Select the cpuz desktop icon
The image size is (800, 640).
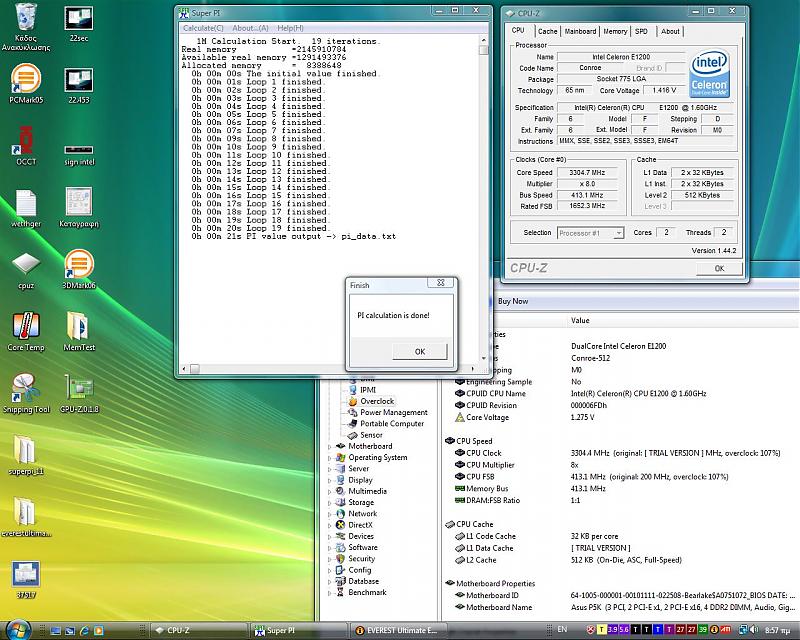[x=26, y=271]
